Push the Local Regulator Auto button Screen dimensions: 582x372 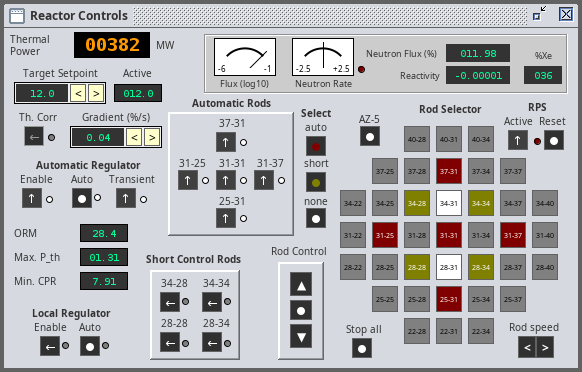pyautogui.click(x=90, y=346)
